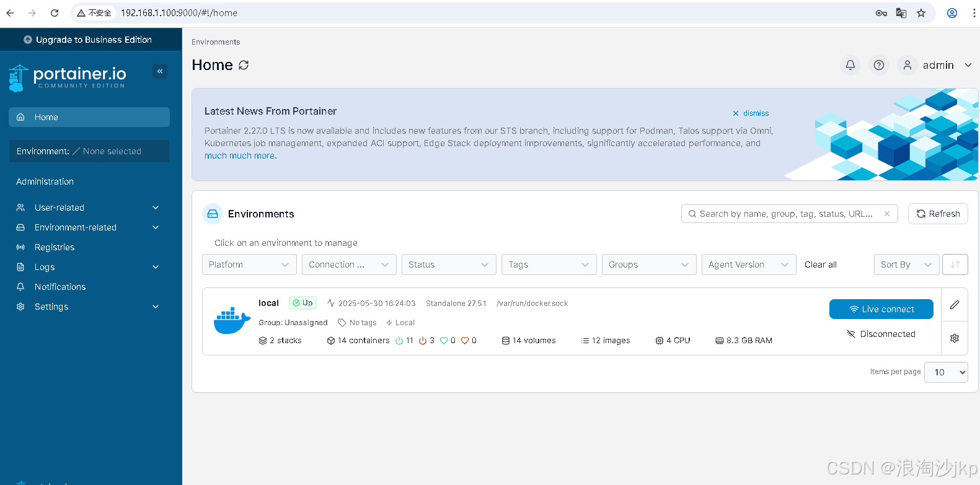Image resolution: width=980 pixels, height=485 pixels.
Task: Click the browser address bar URL
Action: [x=179, y=13]
